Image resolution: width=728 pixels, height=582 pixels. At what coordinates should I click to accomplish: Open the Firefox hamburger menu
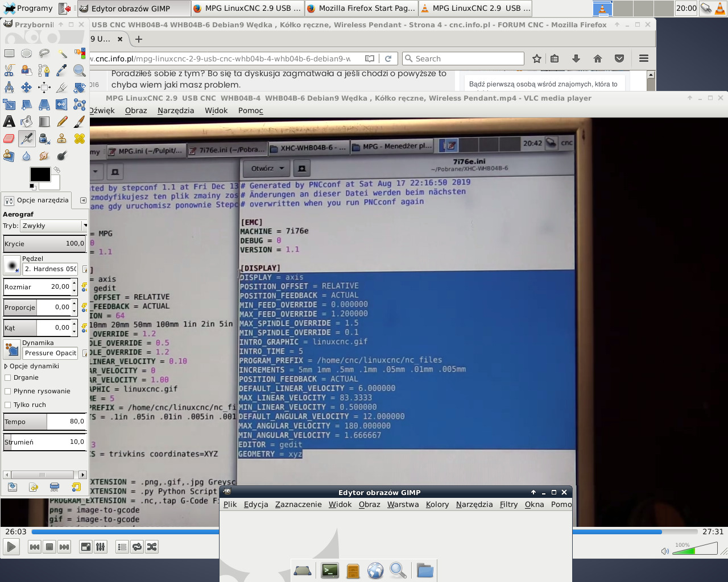click(x=644, y=59)
